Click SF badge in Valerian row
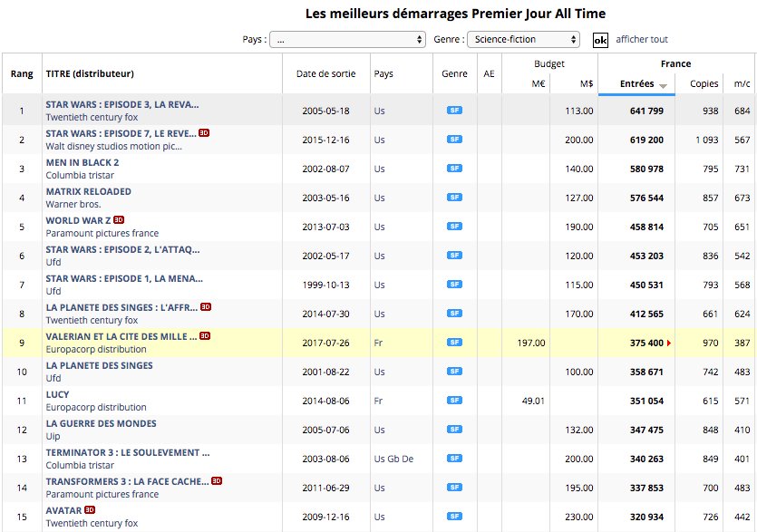 454,343
